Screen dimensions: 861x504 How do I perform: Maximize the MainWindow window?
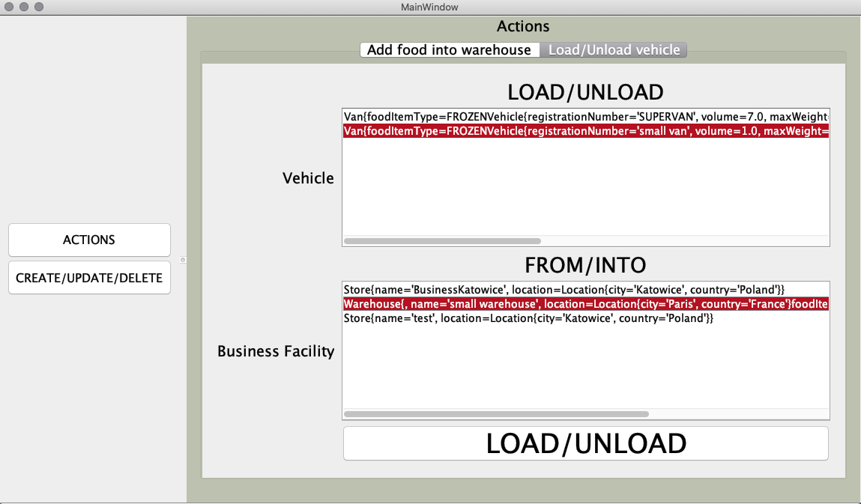pyautogui.click(x=39, y=7)
